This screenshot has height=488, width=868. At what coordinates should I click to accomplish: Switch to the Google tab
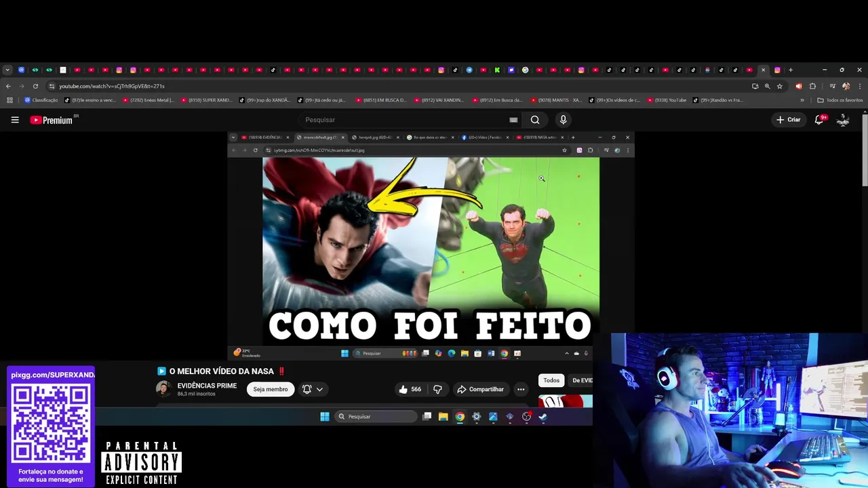(x=525, y=70)
